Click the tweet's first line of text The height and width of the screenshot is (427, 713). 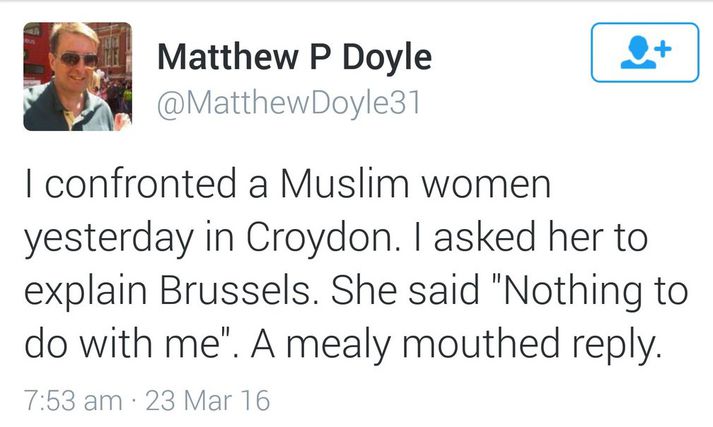pyautogui.click(x=287, y=184)
